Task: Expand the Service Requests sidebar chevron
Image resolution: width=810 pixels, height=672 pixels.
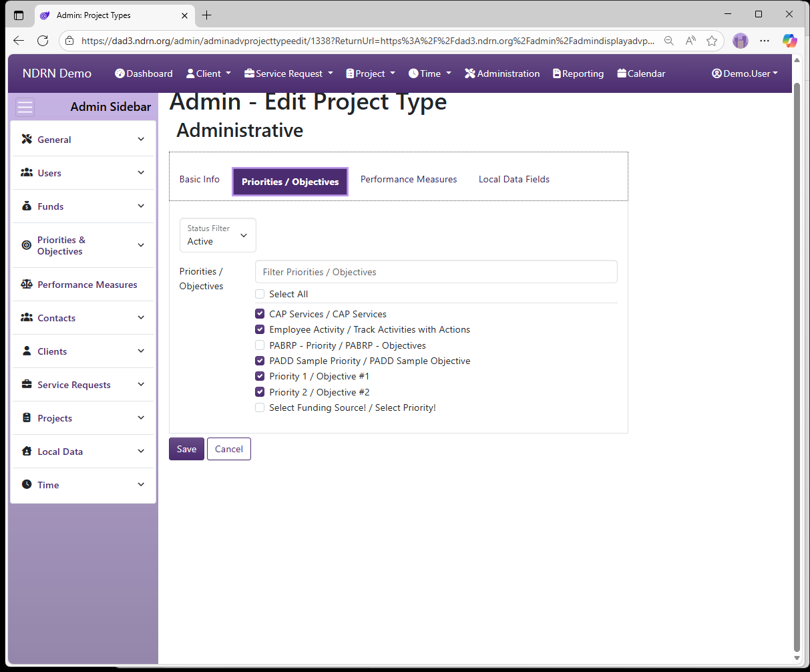Action: pos(141,384)
